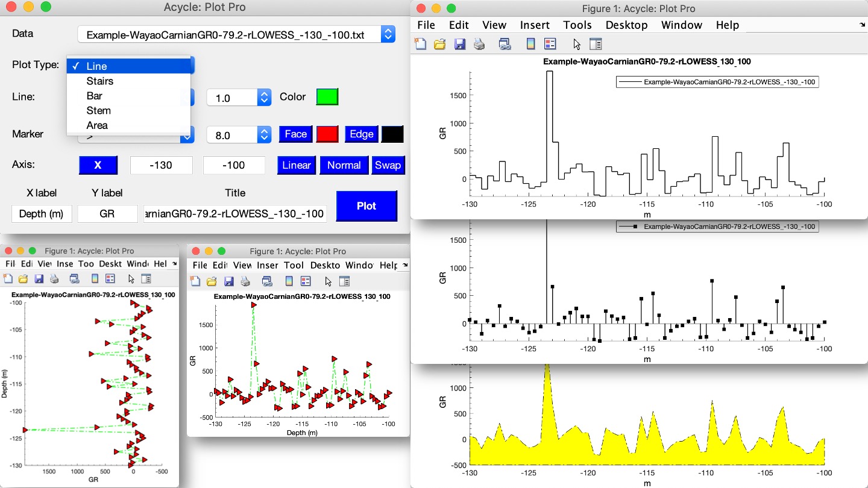Pick black marker edge color swatch
Screen dimensions: 868x488
coord(392,134)
